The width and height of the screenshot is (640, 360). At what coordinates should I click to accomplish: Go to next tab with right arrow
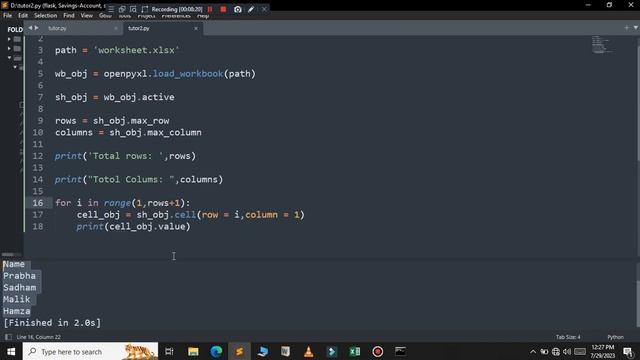tap(36, 28)
